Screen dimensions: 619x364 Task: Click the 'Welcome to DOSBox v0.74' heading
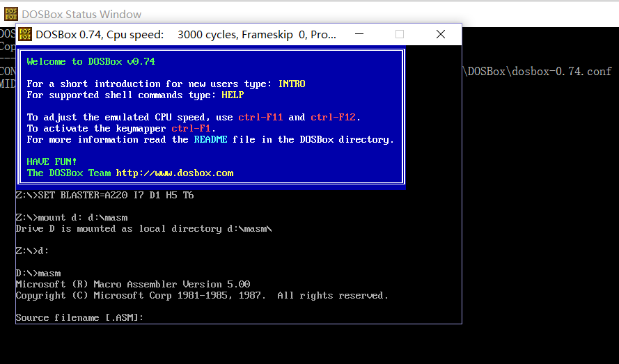tap(91, 61)
